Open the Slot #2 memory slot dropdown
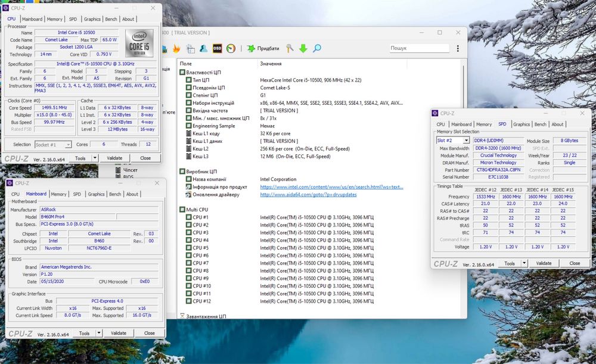The width and height of the screenshot is (596, 364). pos(453,141)
